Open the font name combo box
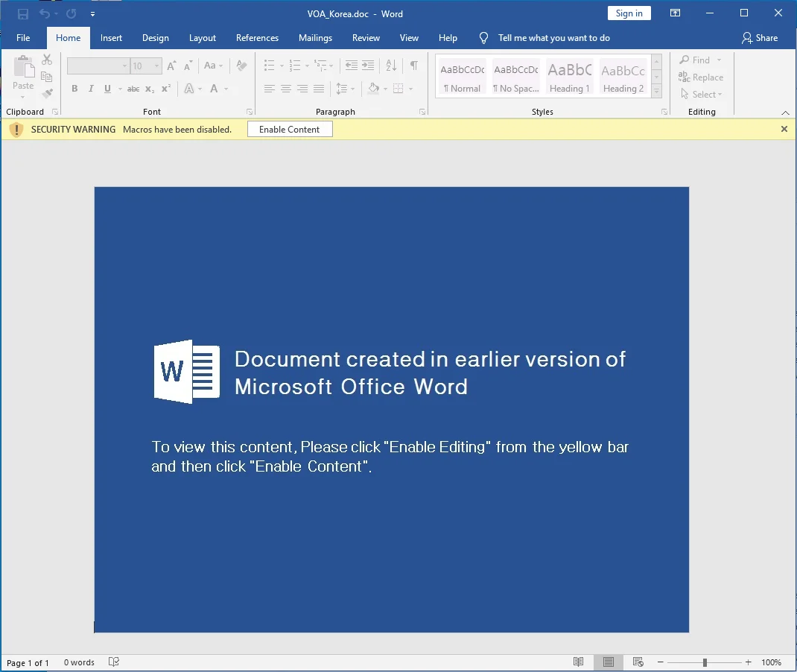This screenshot has width=797, height=672. tap(98, 66)
